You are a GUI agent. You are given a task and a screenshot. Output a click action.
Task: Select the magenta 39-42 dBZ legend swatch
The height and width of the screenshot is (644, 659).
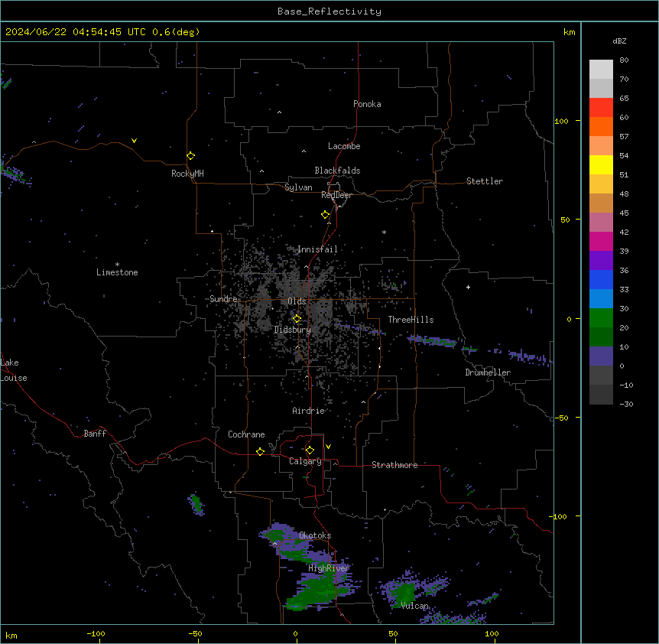tap(601, 241)
